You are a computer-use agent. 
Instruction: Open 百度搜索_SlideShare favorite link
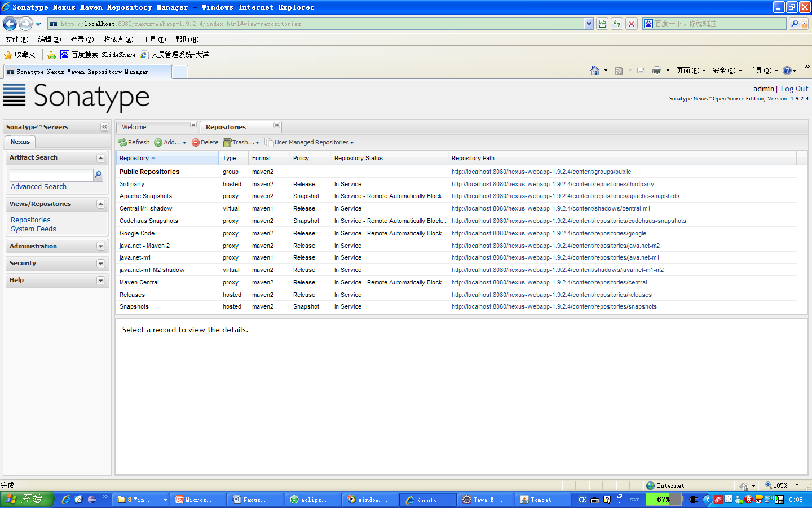coord(98,55)
